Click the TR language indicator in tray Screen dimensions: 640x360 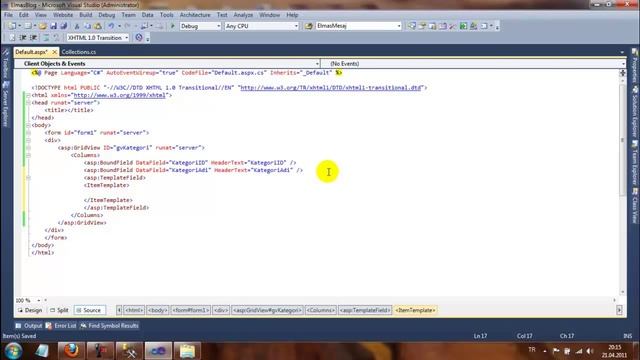[x=532, y=350]
